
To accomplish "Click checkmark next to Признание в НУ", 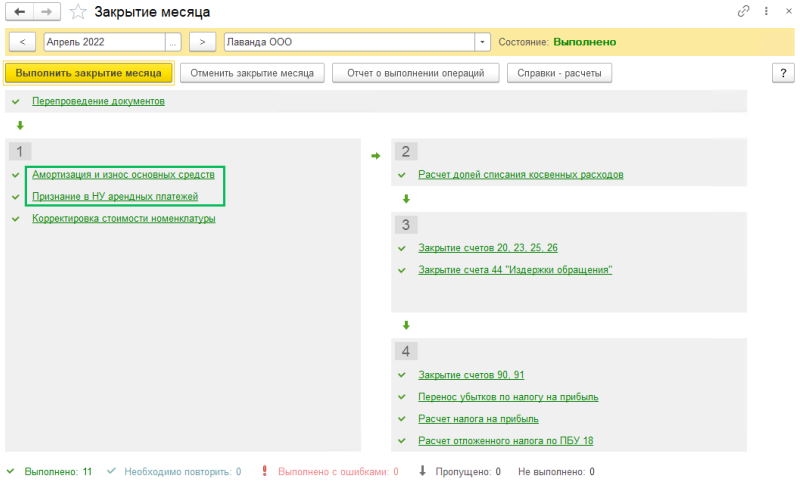I will 16,197.
